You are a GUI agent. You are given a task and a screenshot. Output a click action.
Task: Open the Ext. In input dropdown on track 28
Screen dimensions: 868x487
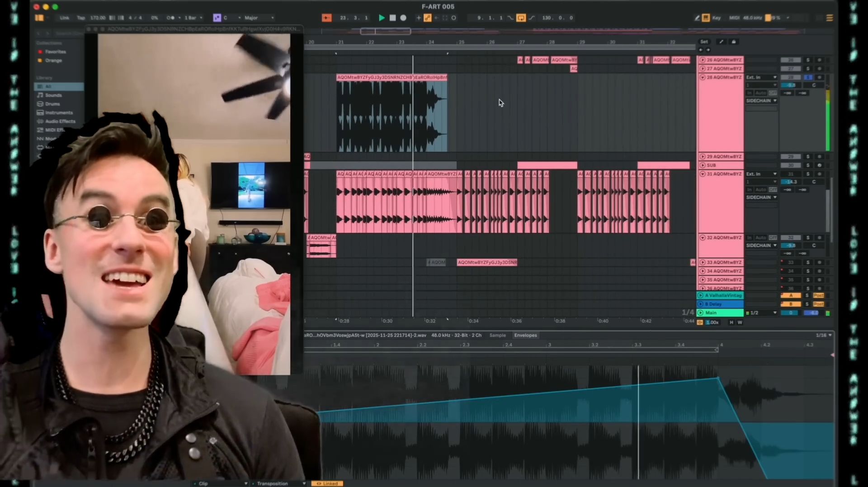click(761, 77)
